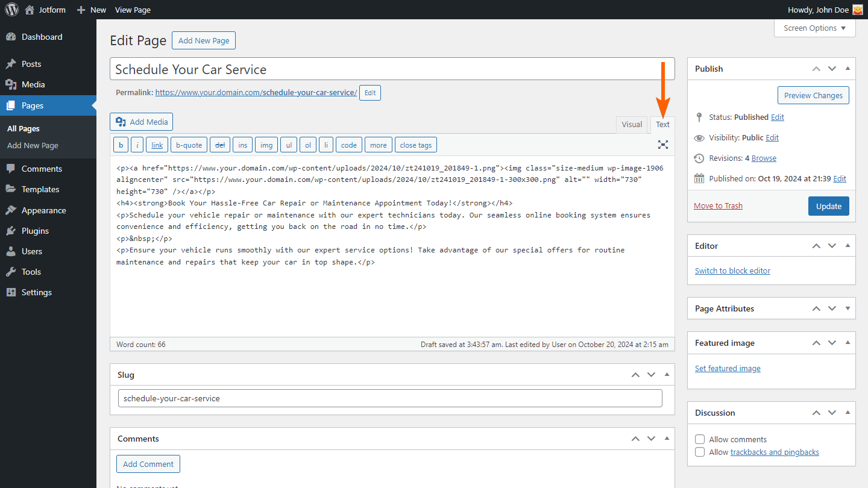The width and height of the screenshot is (868, 488).
Task: Click Switch to block editor link
Action: coord(732,271)
